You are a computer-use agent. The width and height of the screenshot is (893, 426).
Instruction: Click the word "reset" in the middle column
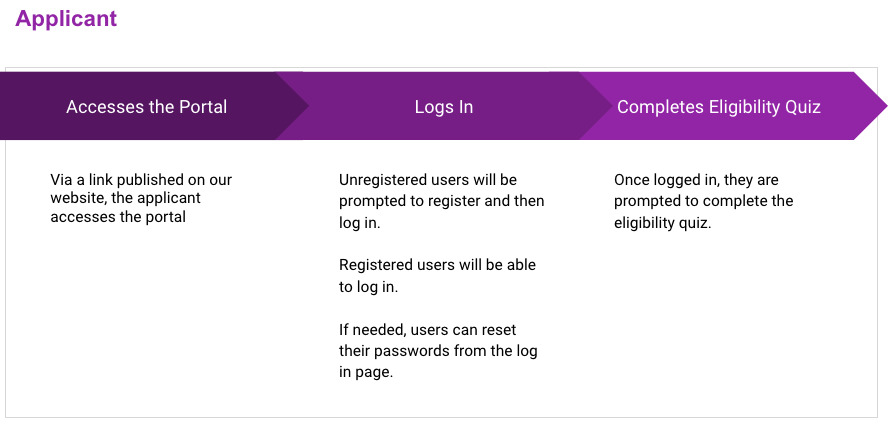pyautogui.click(x=497, y=330)
